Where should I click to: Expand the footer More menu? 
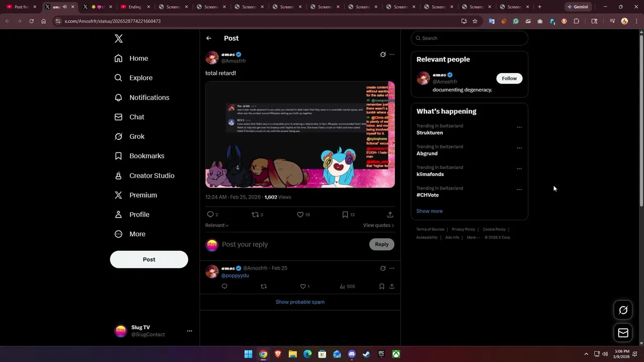click(473, 237)
